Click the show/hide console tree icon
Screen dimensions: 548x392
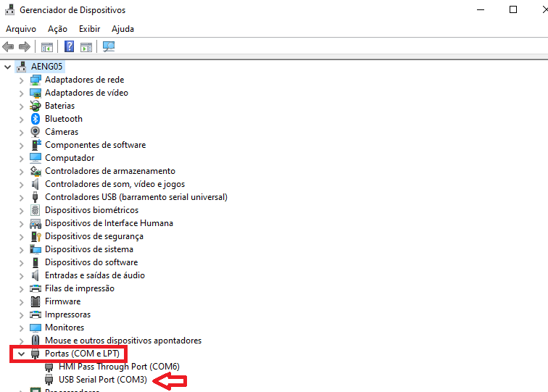click(47, 47)
